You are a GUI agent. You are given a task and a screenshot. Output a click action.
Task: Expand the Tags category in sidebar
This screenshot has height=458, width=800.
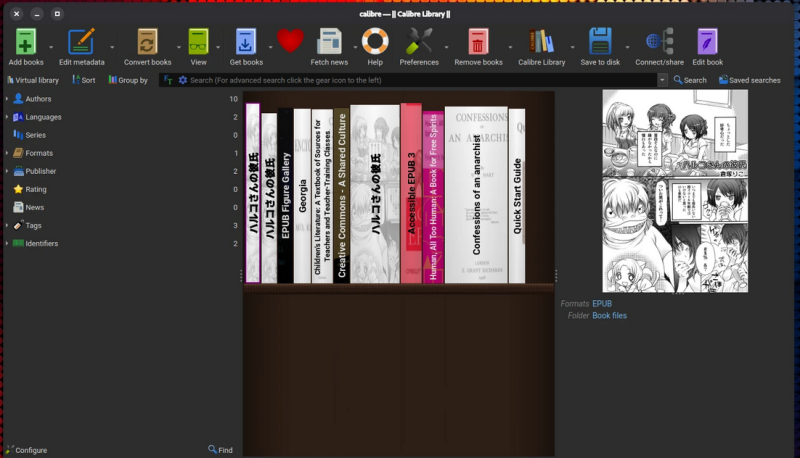[x=7, y=225]
